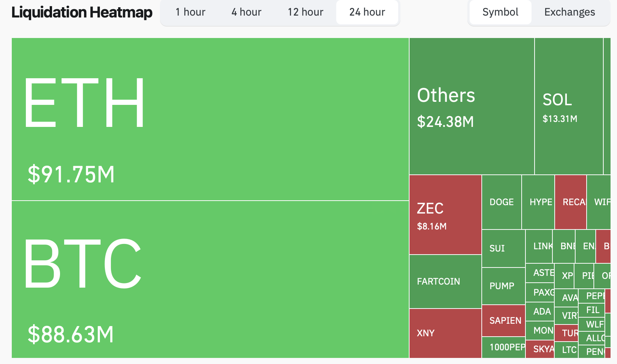Choose the 12 hour timeframe tab
Viewport: 617px width, 364px height.
[x=305, y=12]
